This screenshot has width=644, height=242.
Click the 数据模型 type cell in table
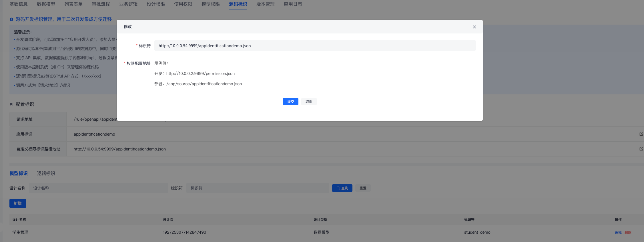click(x=322, y=232)
